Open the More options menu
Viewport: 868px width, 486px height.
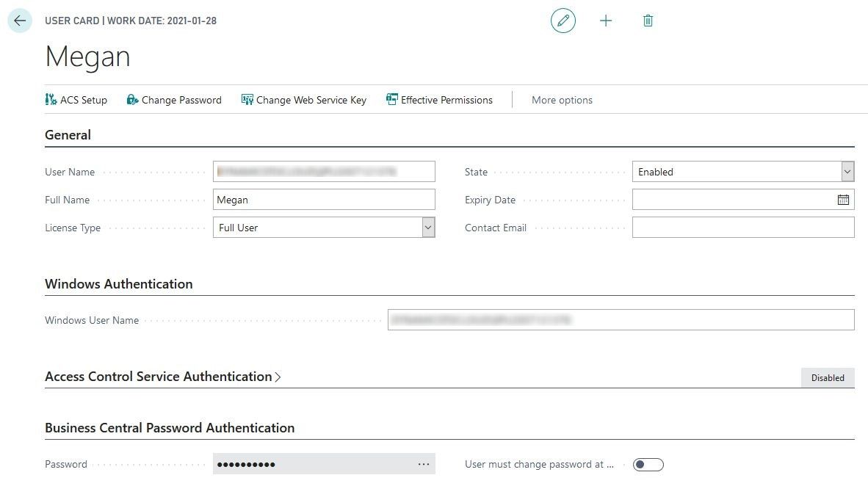pos(562,100)
